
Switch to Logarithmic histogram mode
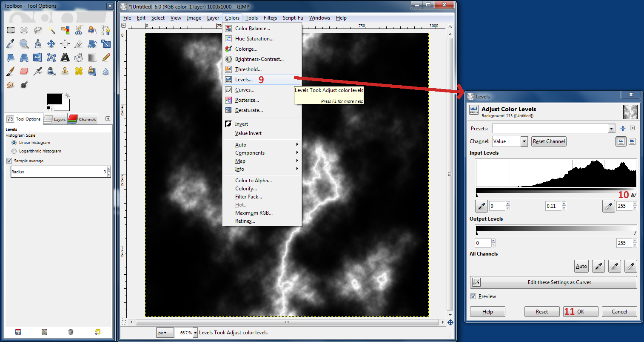click(x=14, y=151)
